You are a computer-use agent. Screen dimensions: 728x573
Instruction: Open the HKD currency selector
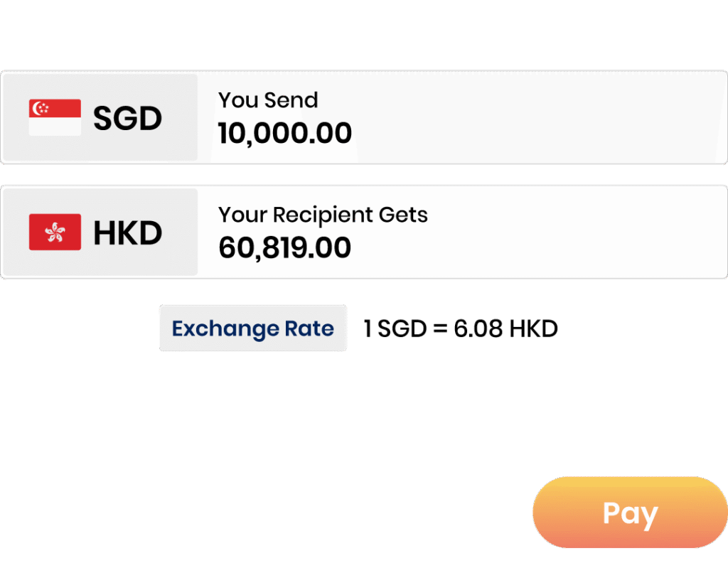[100, 232]
